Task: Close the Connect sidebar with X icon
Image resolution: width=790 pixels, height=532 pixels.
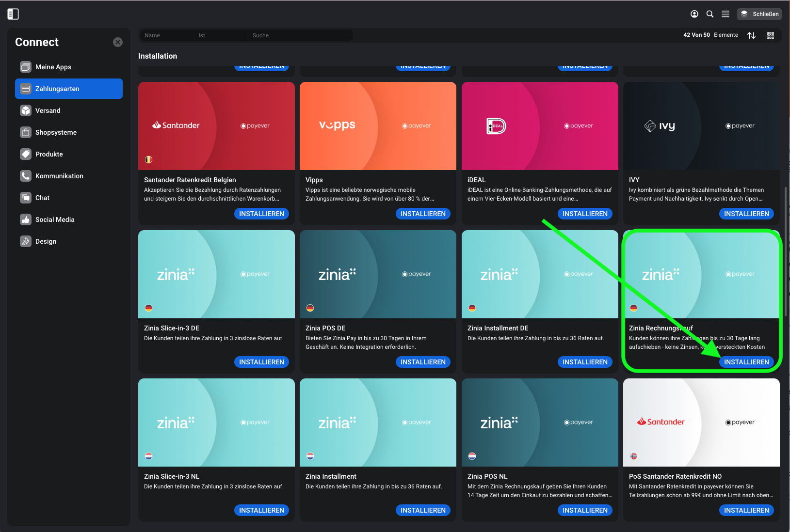Action: click(x=118, y=42)
